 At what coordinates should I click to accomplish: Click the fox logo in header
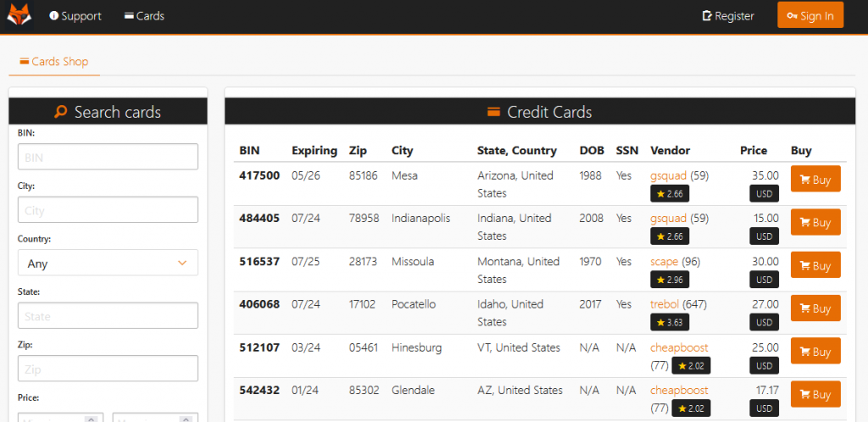point(19,15)
